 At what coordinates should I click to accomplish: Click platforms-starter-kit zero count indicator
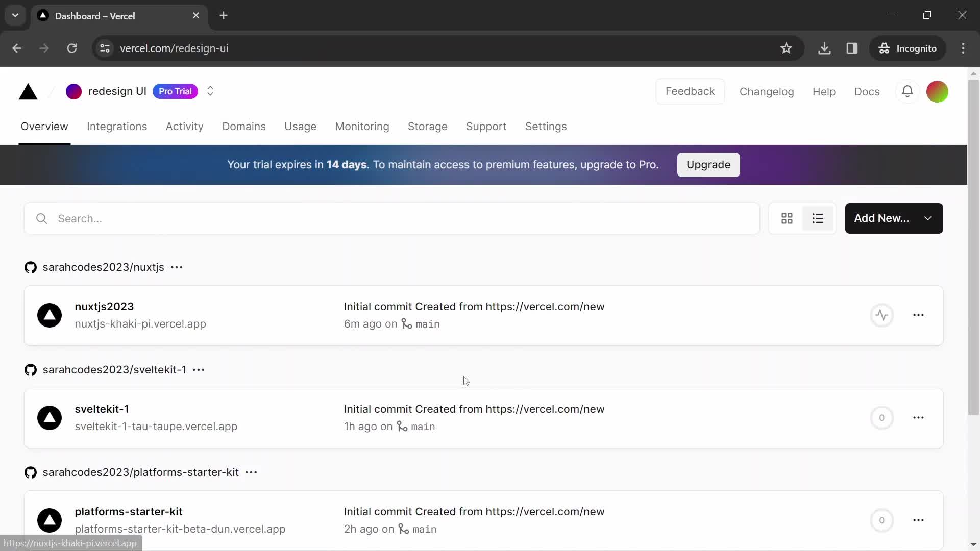(881, 520)
